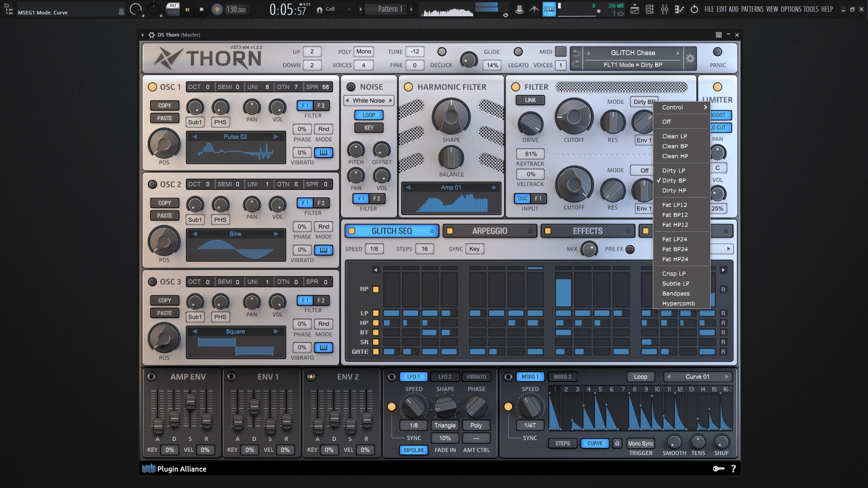Open the Mixer window icon

[665, 9]
